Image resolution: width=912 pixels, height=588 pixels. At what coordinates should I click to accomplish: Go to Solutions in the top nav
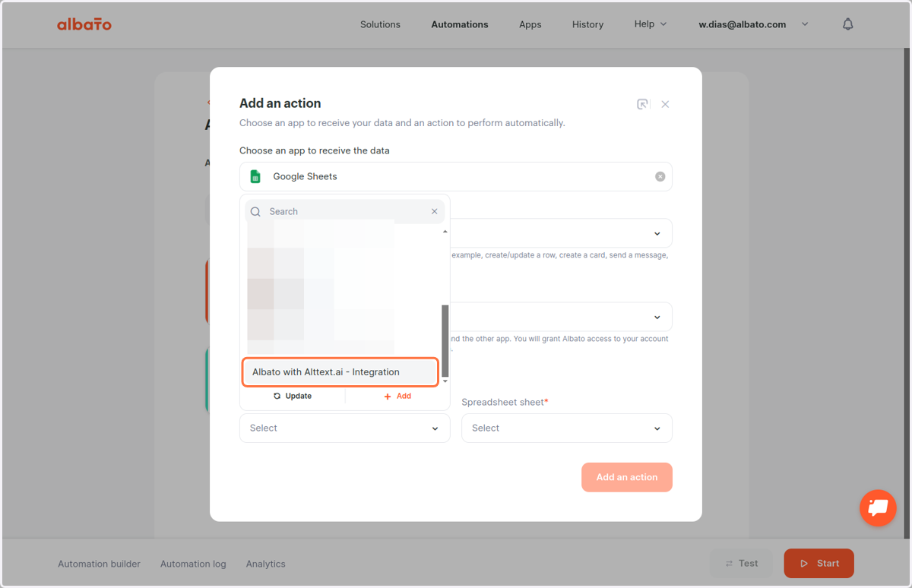[x=380, y=24]
